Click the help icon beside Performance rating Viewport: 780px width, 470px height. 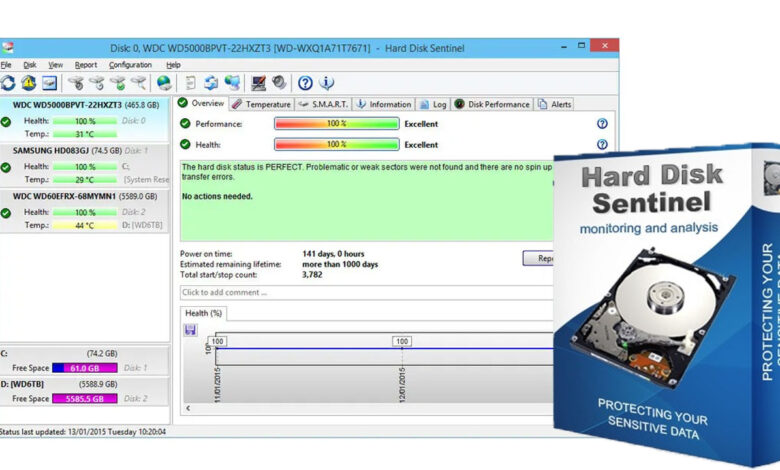pyautogui.click(x=602, y=123)
